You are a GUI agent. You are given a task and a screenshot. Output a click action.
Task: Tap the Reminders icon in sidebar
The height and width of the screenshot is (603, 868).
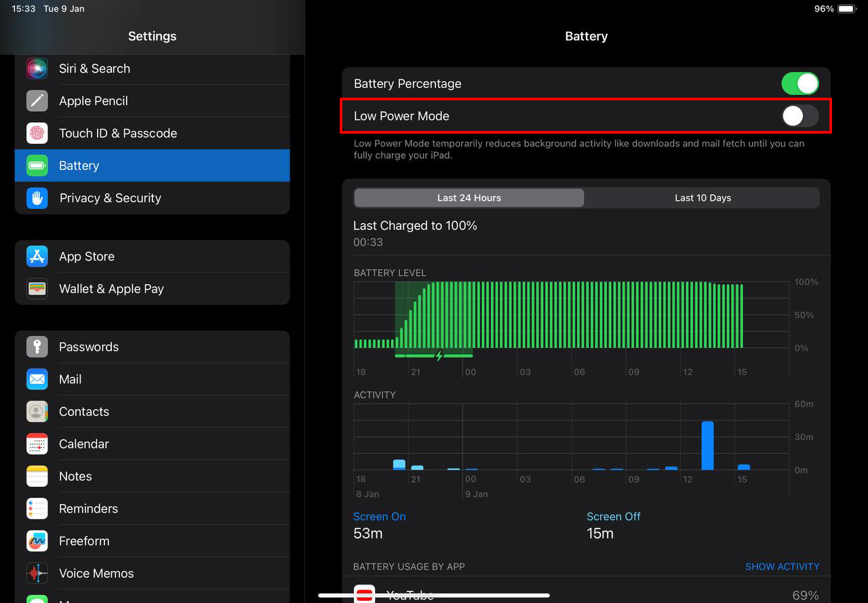(37, 509)
